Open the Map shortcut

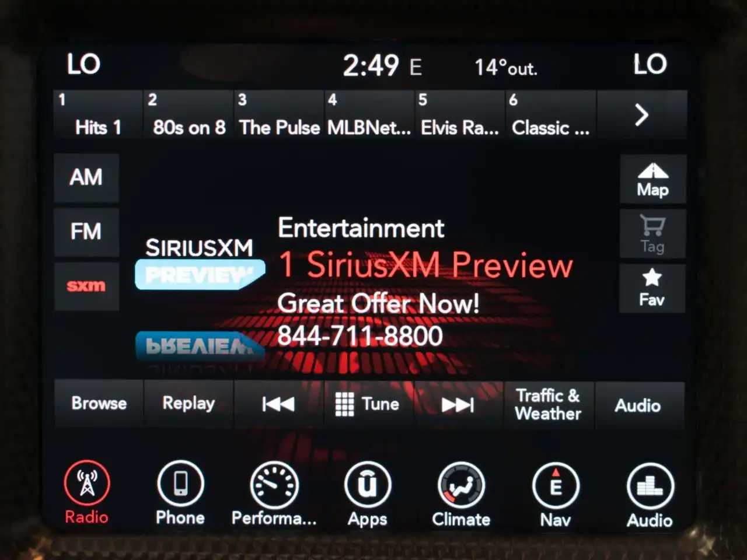coord(652,180)
